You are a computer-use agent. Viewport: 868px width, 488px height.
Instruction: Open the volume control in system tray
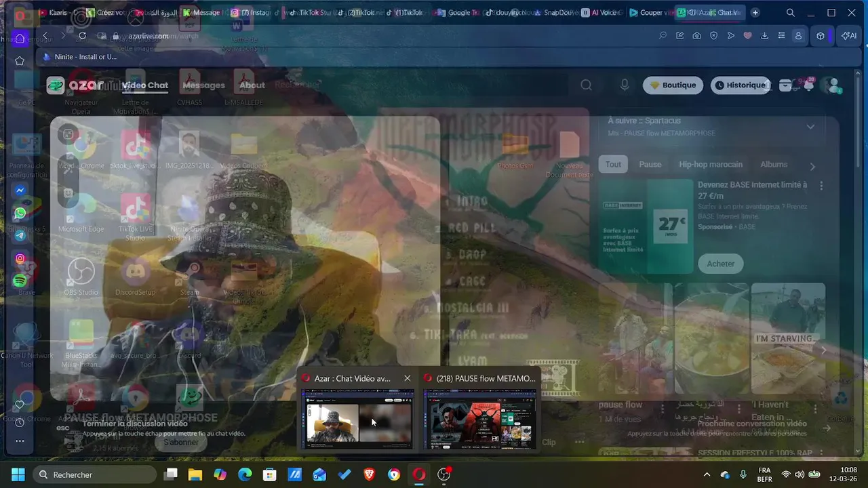(800, 474)
